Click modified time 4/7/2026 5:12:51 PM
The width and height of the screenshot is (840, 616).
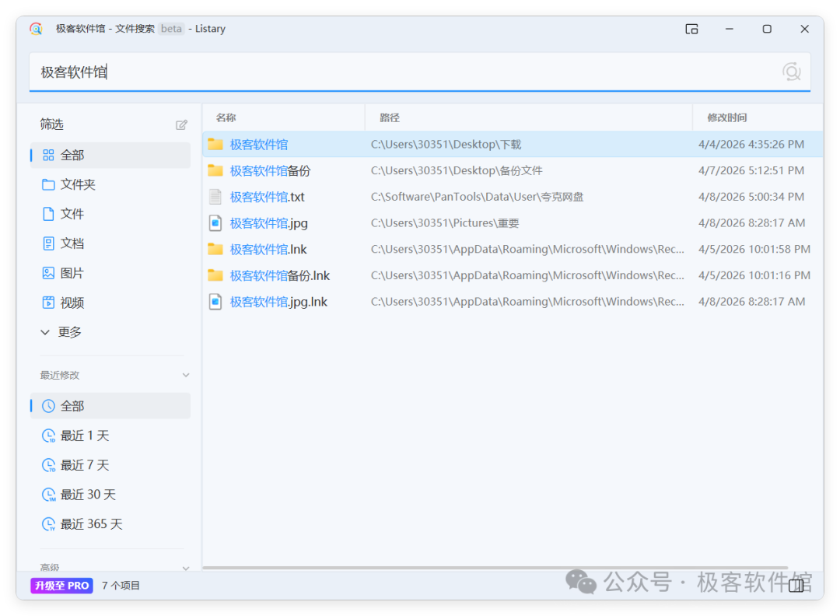click(x=751, y=171)
